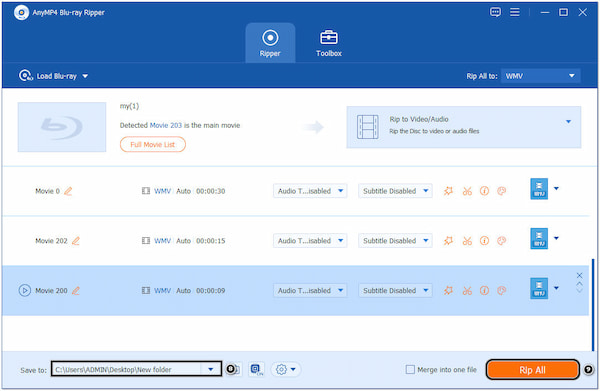Image resolution: width=600 pixels, height=391 pixels.
Task: Click the 00:00:30 duration of Movie 0
Action: (210, 191)
